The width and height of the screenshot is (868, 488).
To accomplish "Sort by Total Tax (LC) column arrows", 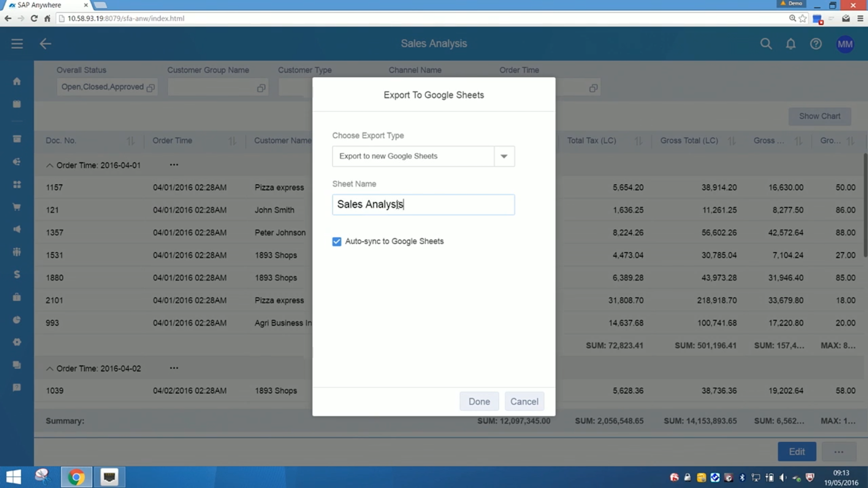I will 639,141.
